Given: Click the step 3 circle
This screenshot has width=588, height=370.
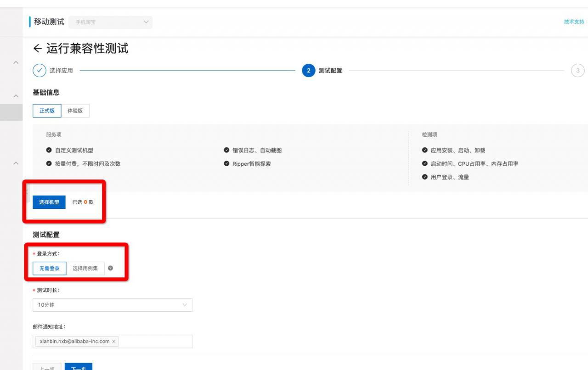Looking at the screenshot, I should [577, 71].
